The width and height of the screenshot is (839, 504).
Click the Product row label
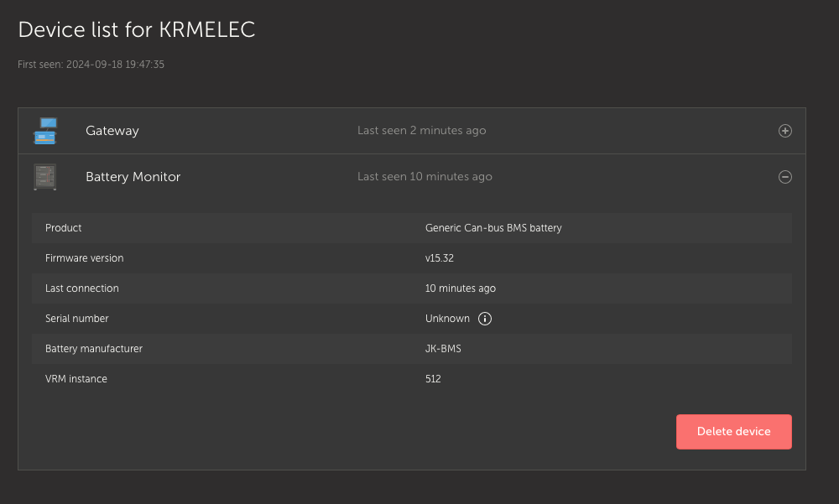(64, 228)
